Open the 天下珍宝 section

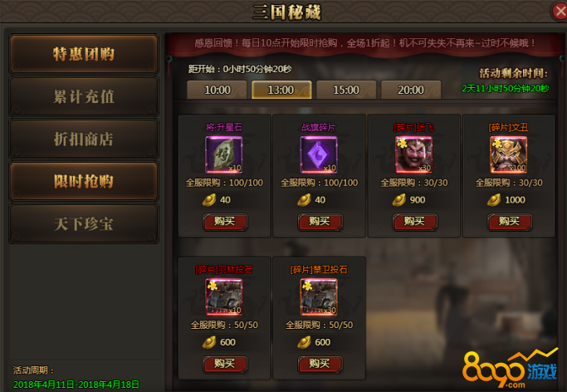tap(84, 224)
